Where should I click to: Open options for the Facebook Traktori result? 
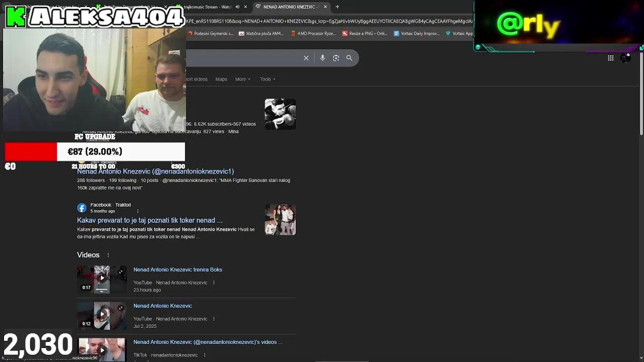click(138, 211)
